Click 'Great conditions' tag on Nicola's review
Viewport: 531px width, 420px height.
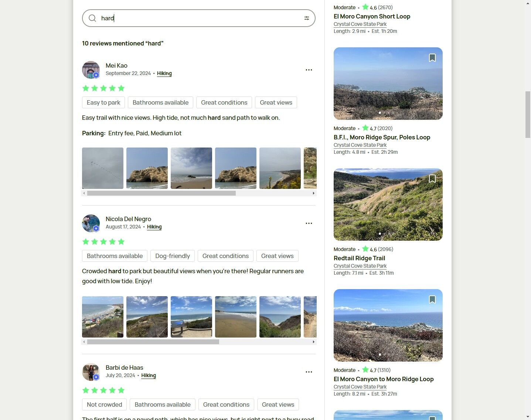pos(225,256)
